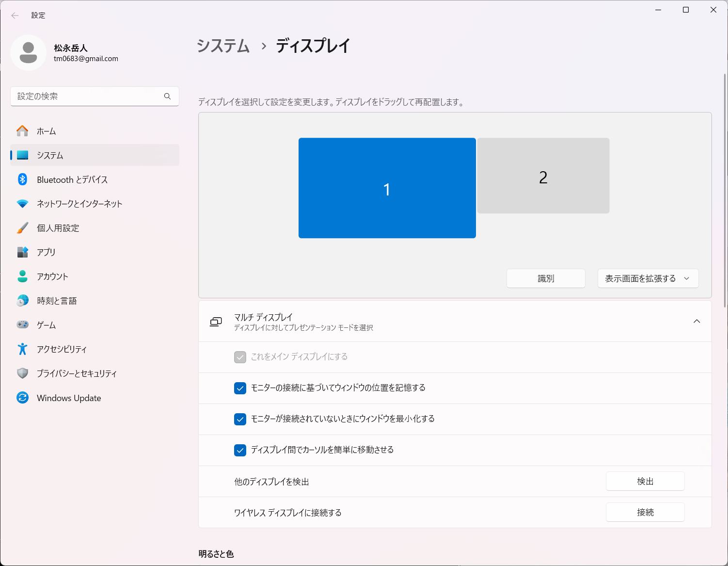The width and height of the screenshot is (728, 566).
Task: Select display 2 in arrangement preview
Action: [543, 176]
